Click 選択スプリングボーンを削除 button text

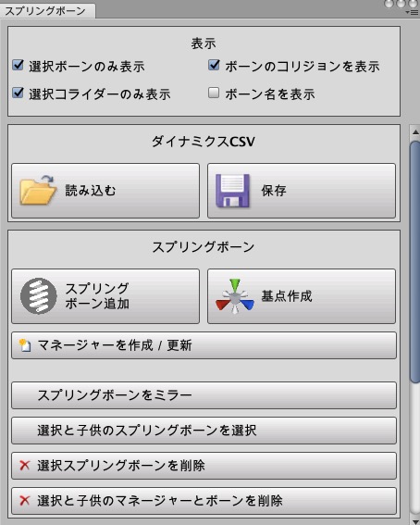(x=121, y=466)
